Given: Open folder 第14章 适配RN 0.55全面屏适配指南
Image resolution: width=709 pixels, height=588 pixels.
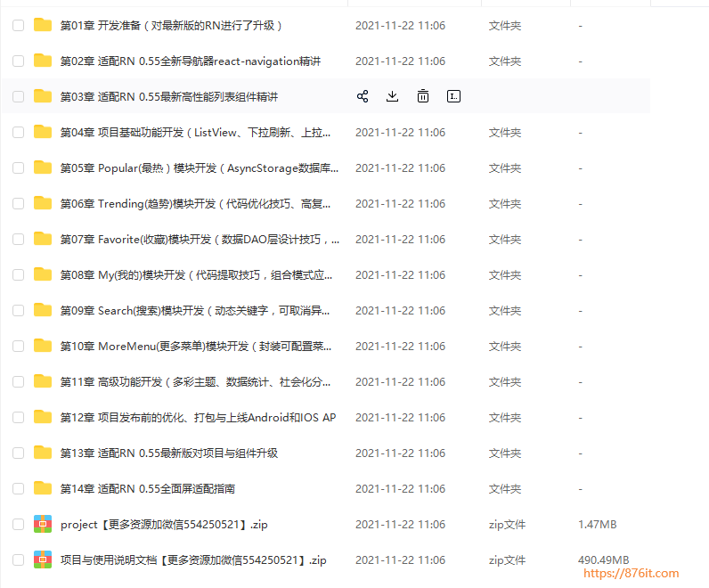Looking at the screenshot, I should pyautogui.click(x=148, y=489).
